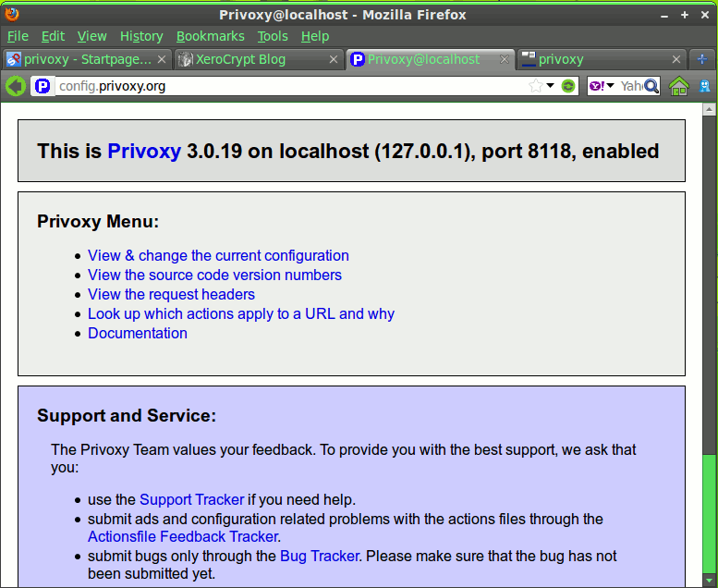Close the XeroCrypt Blog tab
The width and height of the screenshot is (718, 588).
click(x=335, y=59)
